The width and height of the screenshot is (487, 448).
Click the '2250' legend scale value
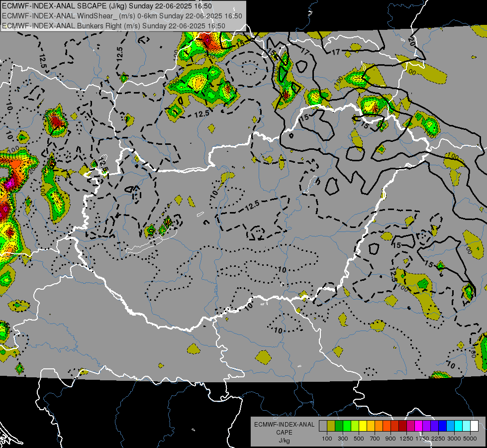click(x=438, y=439)
